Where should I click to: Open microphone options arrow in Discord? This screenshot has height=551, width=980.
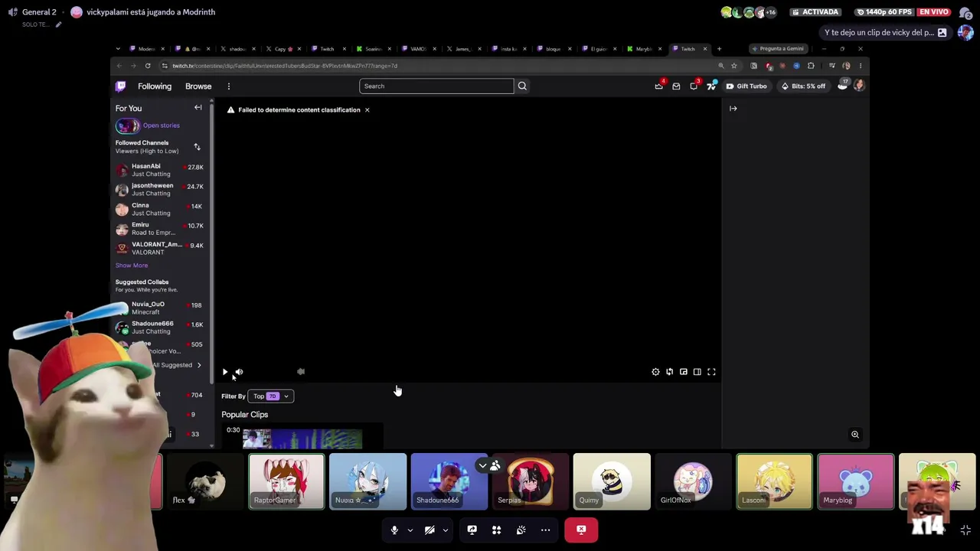(x=410, y=530)
